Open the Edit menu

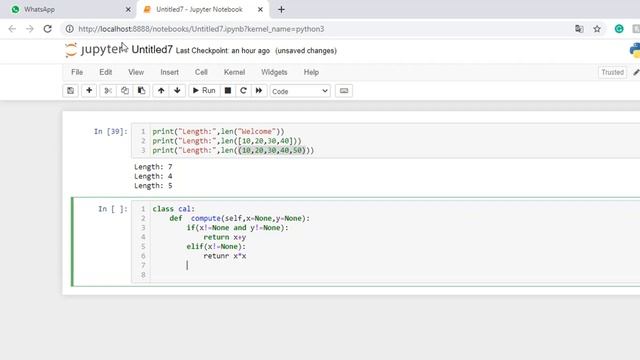[x=105, y=72]
